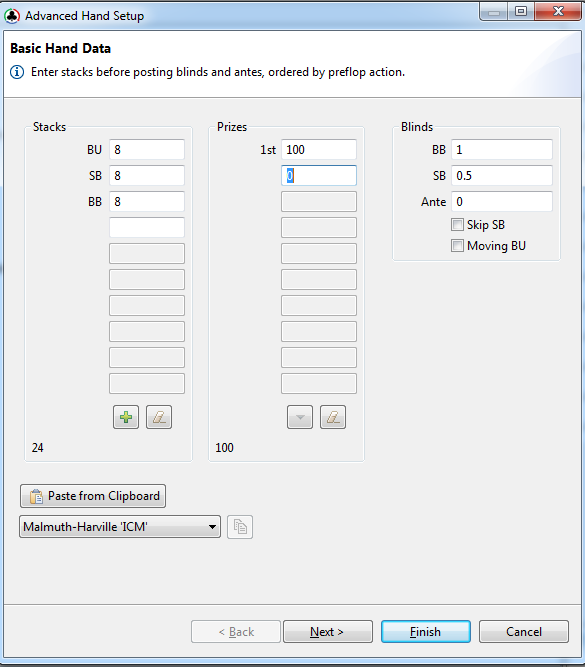Maximize the Advanced Hand Setup window

click(521, 11)
